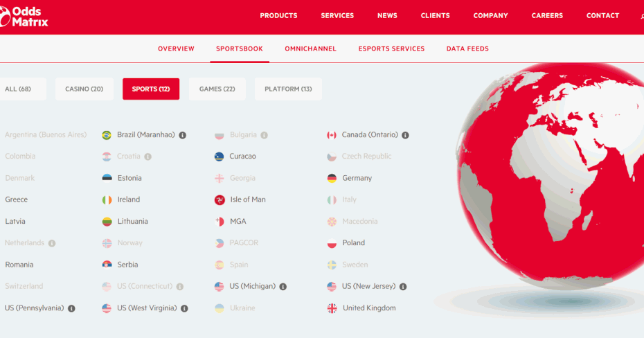Go to the CONTACT page
644x338 pixels.
(602, 16)
